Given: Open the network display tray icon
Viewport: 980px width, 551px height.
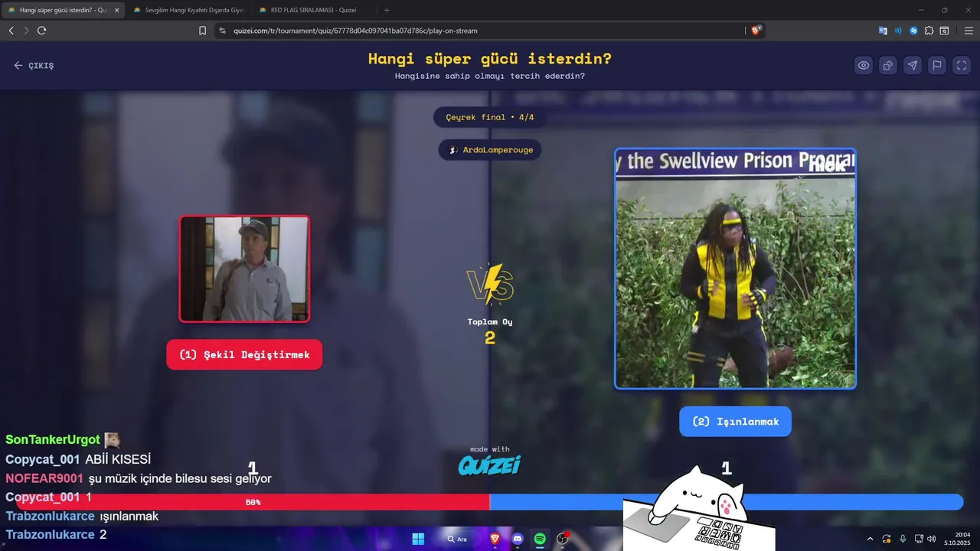Looking at the screenshot, I should point(919,539).
